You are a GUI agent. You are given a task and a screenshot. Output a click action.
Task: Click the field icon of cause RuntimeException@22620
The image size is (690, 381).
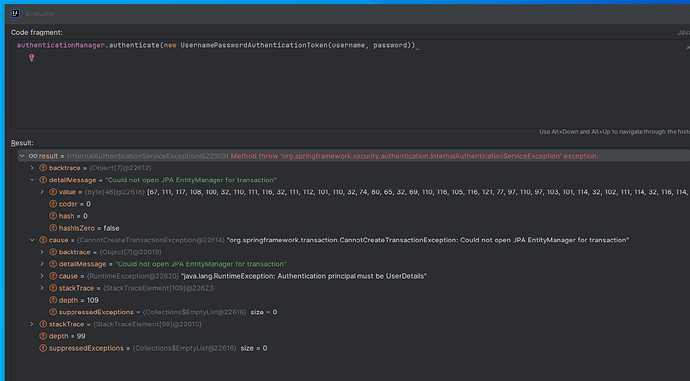(x=53, y=276)
